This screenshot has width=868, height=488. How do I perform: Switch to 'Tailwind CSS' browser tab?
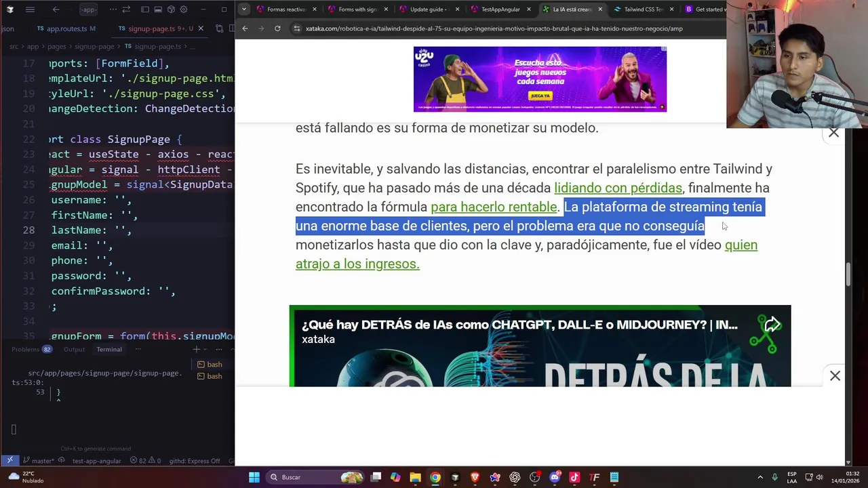643,9
